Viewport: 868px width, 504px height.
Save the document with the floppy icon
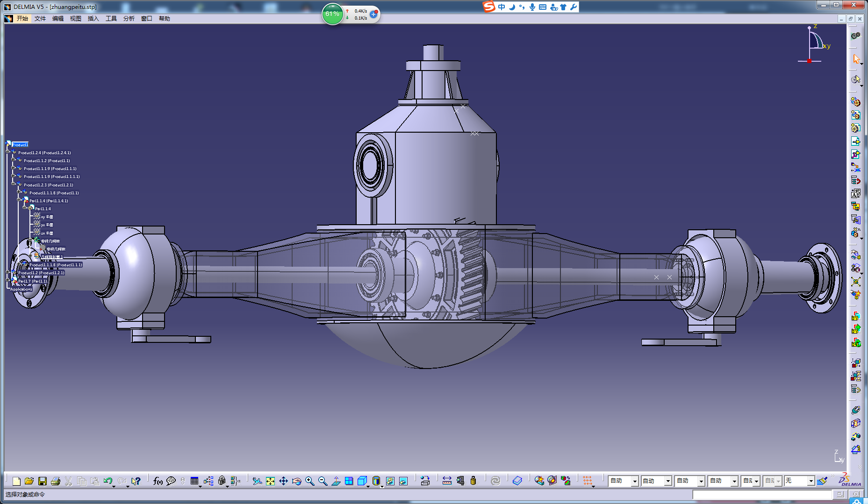(x=42, y=481)
